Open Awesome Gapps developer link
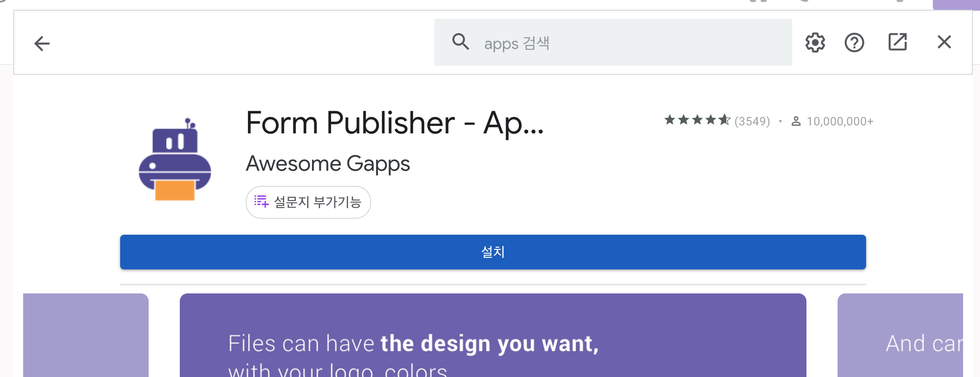Viewport: 980px width, 377px height. 328,164
